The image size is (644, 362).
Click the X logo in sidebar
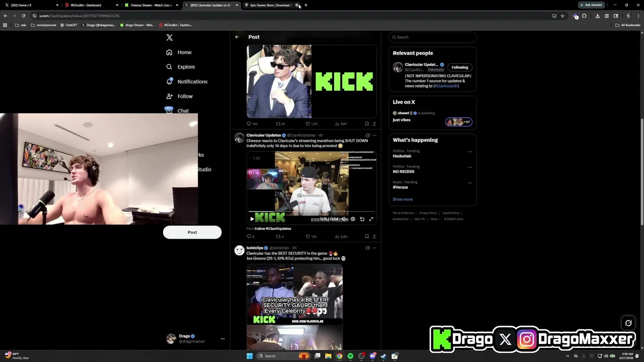point(170,38)
